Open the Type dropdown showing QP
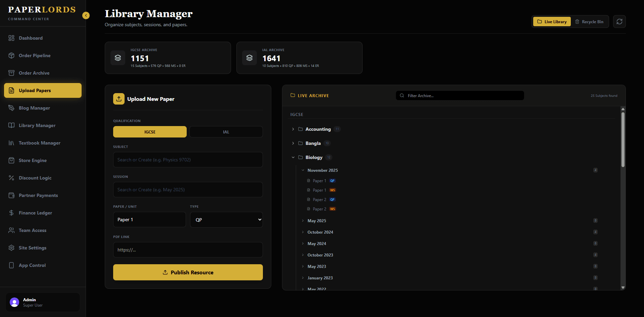Viewport: 644px width, 317px height. pyautogui.click(x=226, y=220)
